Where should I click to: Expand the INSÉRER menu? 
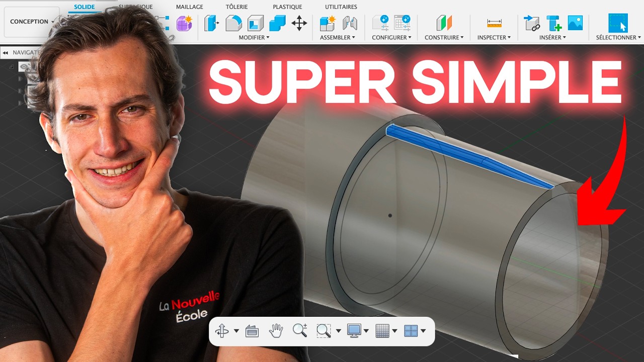tap(553, 38)
